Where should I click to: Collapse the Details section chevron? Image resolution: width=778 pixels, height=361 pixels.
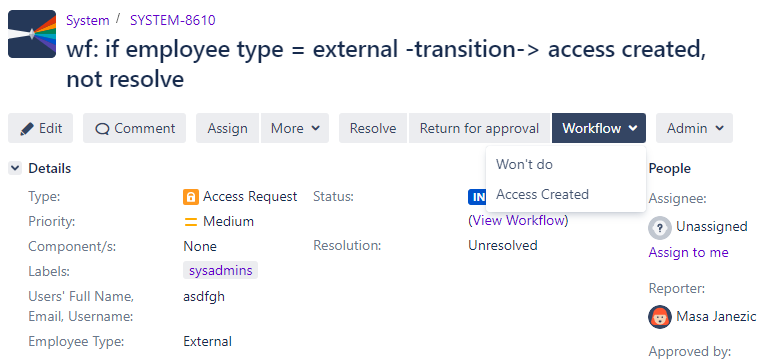[15, 169]
